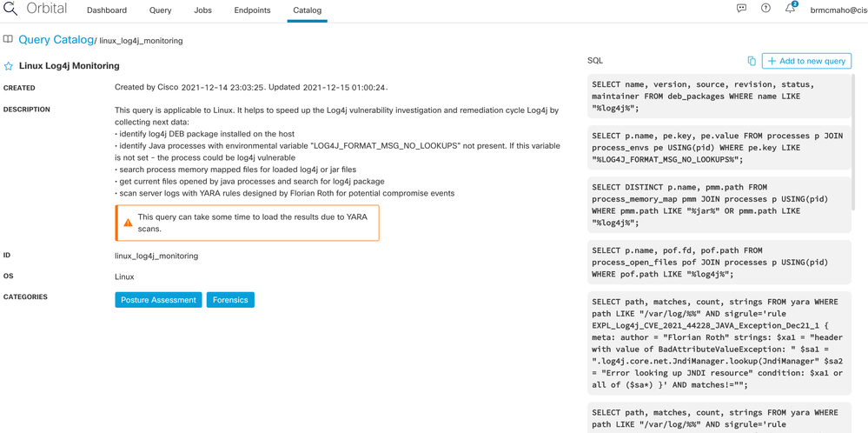Screen dimensions: 868x433
Task: Click the Orbital logo icon
Action: pos(10,10)
